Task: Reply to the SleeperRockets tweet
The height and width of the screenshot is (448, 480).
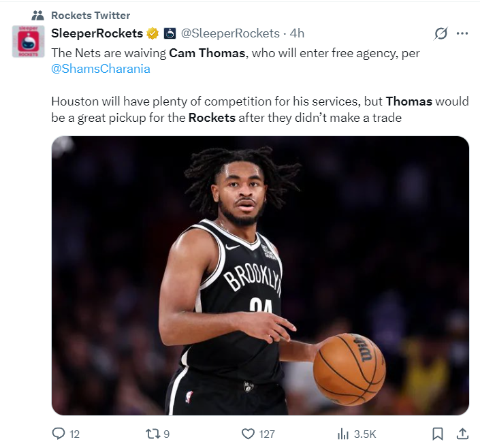Action: click(x=59, y=434)
